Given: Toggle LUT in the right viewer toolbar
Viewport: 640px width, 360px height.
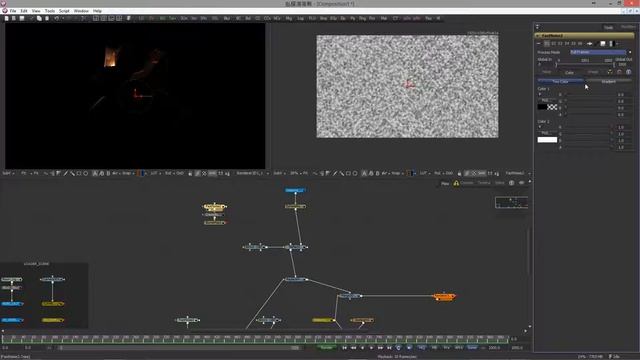Looking at the screenshot, I should click(424, 173).
